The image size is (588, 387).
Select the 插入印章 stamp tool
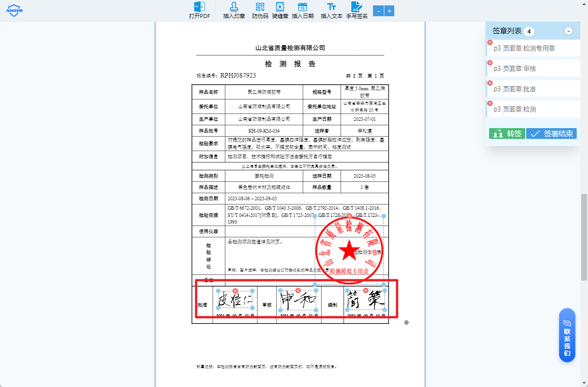[x=233, y=10]
